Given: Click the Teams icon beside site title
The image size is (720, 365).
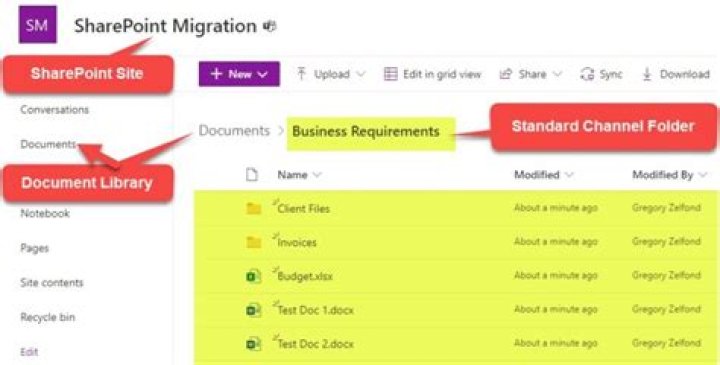Looking at the screenshot, I should 270,26.
